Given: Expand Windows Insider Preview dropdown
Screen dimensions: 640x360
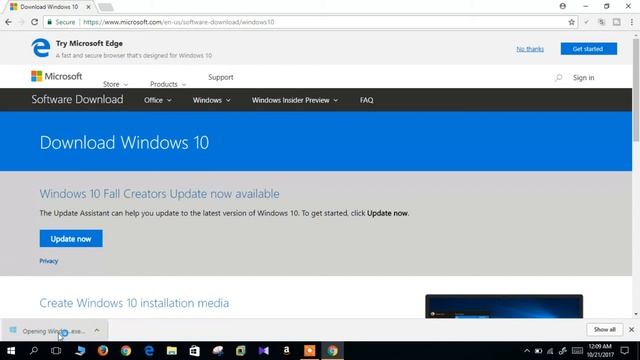Looking at the screenshot, I should [x=295, y=100].
